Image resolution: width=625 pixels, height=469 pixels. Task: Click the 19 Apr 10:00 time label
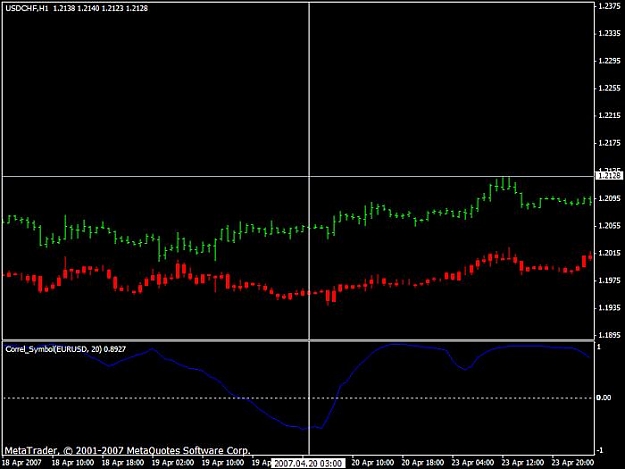click(223, 463)
